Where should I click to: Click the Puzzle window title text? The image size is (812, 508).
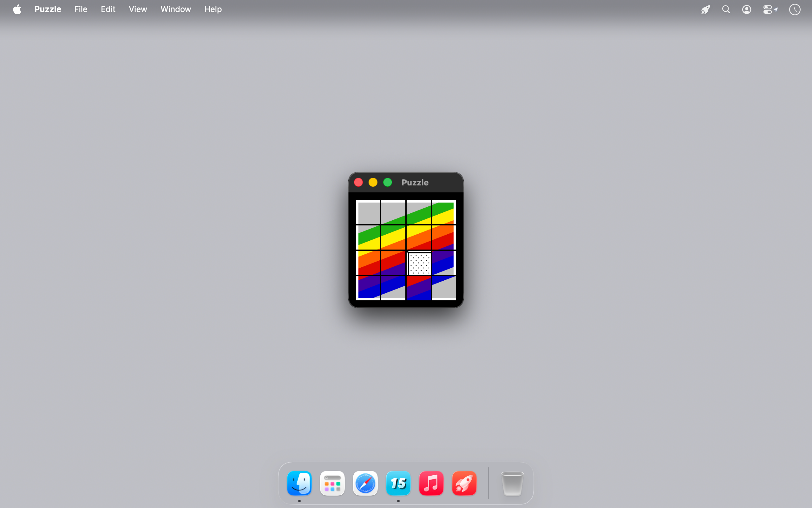(x=415, y=183)
